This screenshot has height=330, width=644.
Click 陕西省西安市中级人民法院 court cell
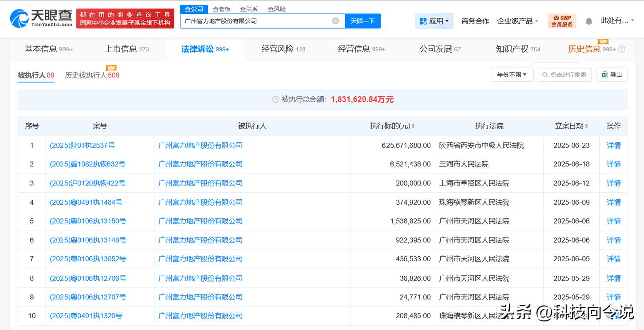tap(481, 145)
